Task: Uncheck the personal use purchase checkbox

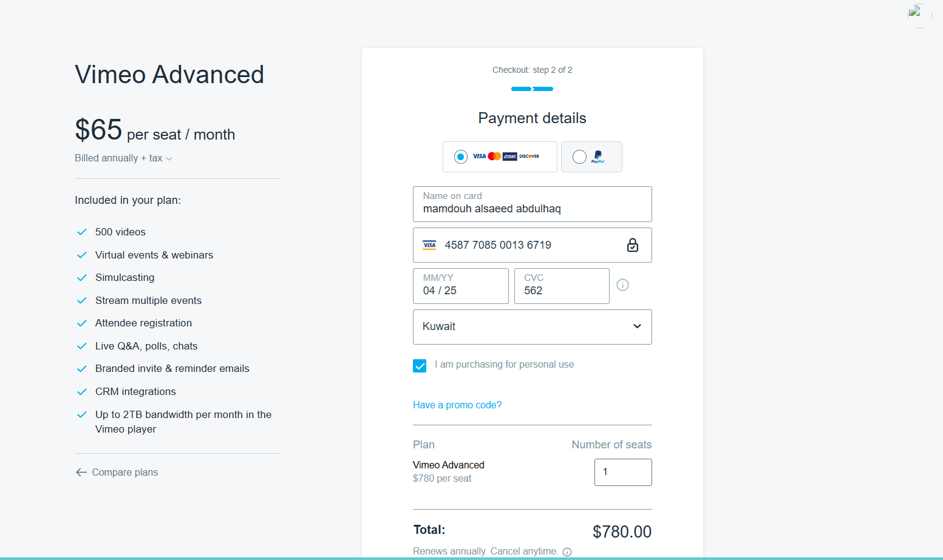Action: coord(420,366)
